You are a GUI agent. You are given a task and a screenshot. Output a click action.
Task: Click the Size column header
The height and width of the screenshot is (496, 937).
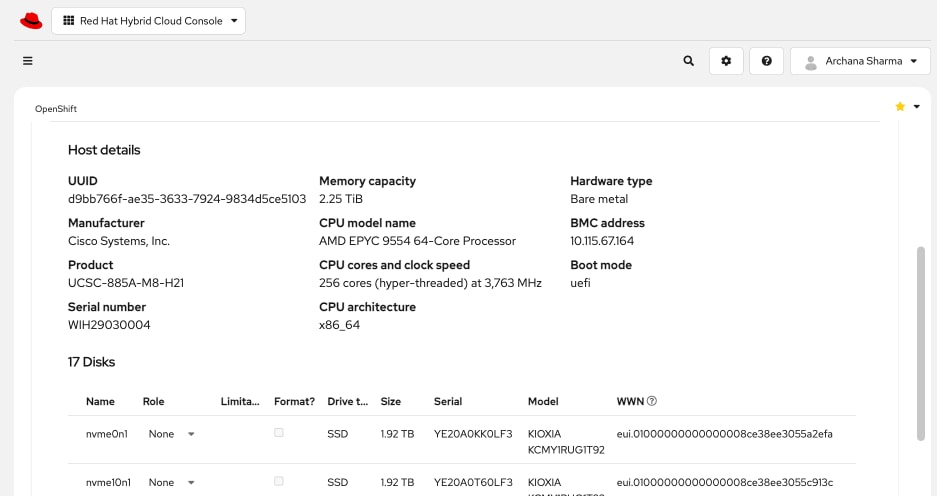pyautogui.click(x=391, y=402)
